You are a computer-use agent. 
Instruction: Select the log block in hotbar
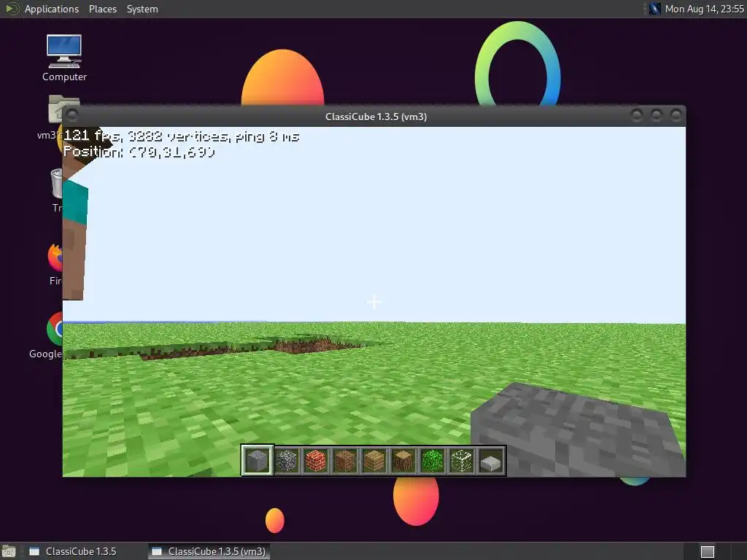click(x=403, y=461)
